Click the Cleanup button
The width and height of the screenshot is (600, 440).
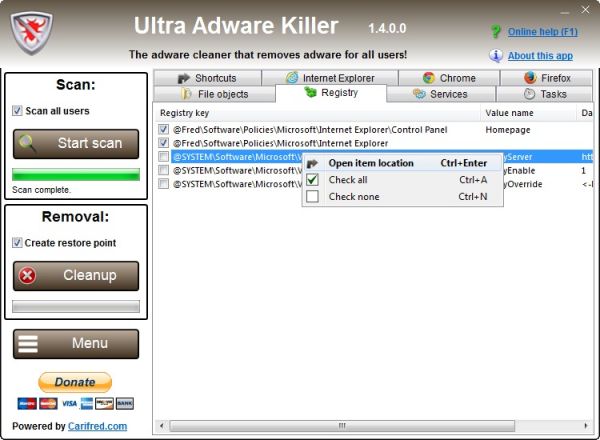click(76, 276)
